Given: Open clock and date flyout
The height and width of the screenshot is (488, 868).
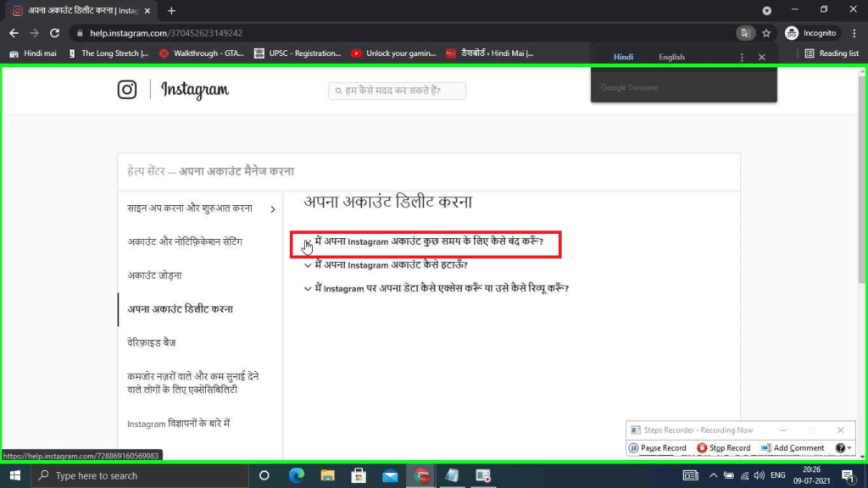Looking at the screenshot, I should 811,475.
